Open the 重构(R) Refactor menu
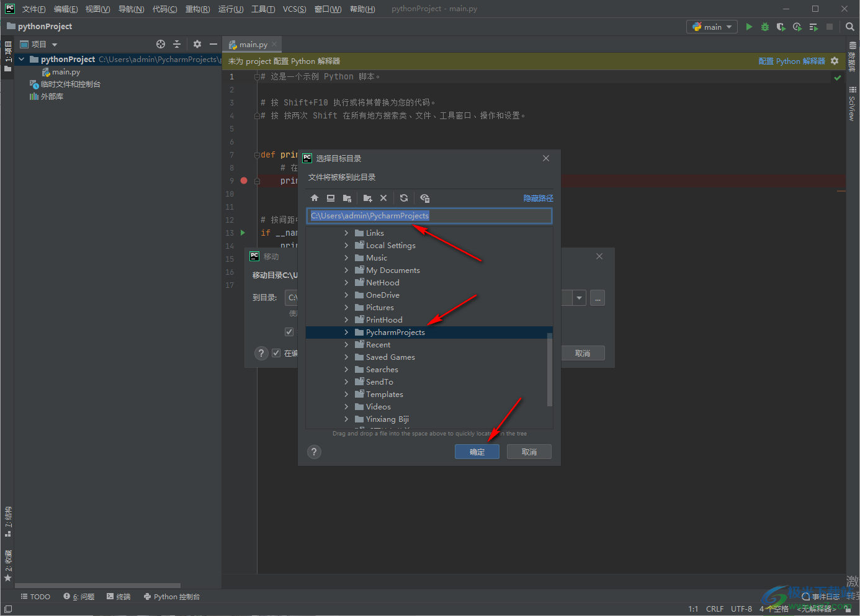Screen dimensions: 860x616 click(197, 9)
